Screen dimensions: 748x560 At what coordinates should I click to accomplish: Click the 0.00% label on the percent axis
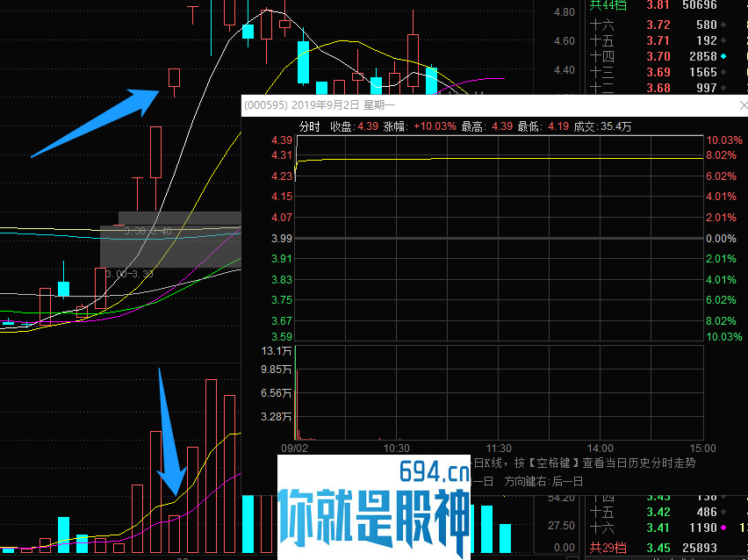722,238
